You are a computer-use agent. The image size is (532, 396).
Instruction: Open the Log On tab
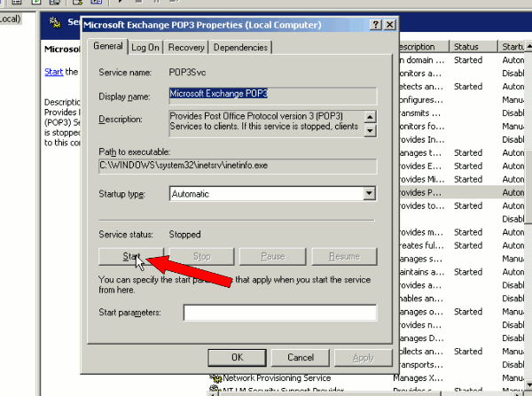coord(145,48)
